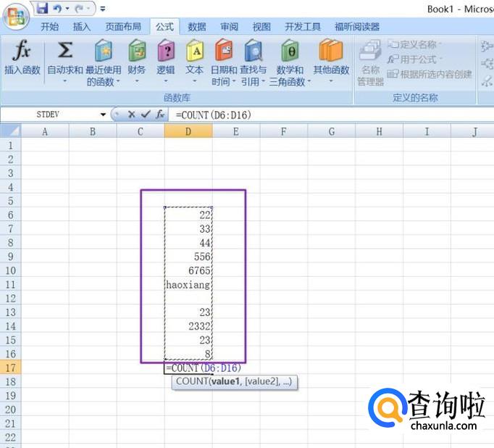The image size is (494, 448).
Task: Open the Date and Time (日期和时间) functions icon
Action: click(224, 52)
